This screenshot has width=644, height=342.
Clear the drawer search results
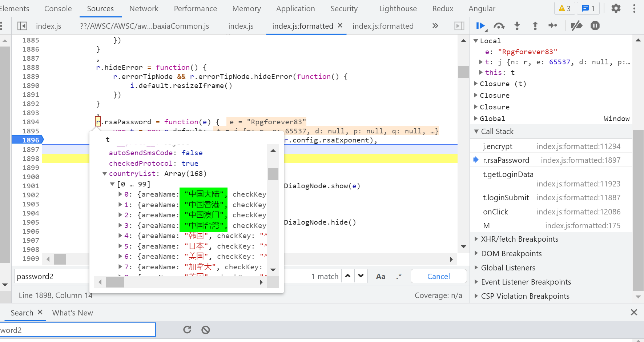[x=206, y=330]
